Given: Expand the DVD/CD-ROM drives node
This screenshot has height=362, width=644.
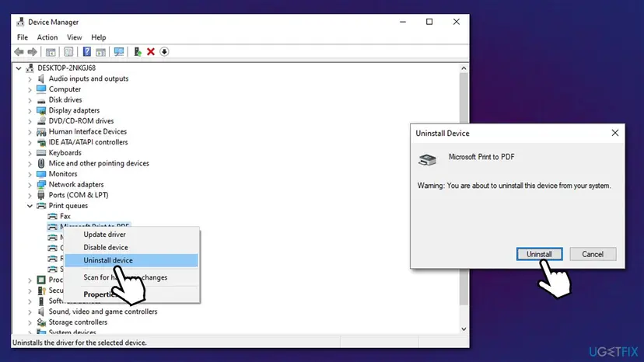Looking at the screenshot, I should pos(30,121).
